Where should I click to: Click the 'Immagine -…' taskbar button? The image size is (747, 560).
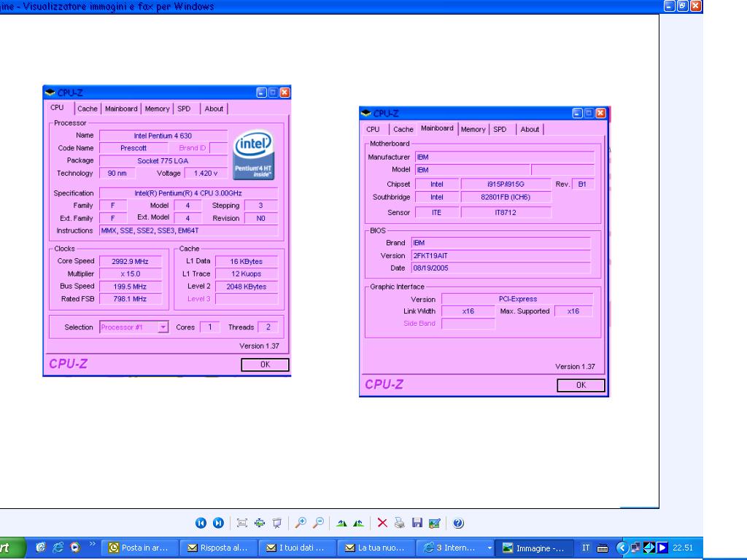[533, 548]
